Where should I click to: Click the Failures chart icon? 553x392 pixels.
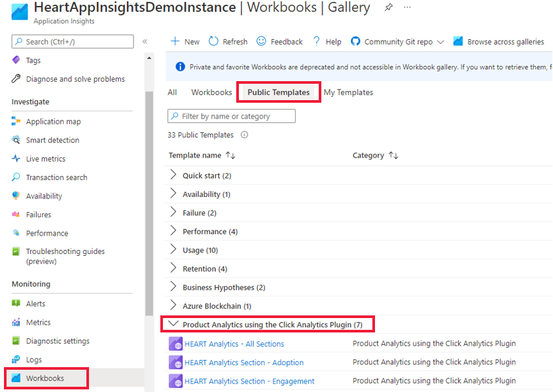click(16, 215)
